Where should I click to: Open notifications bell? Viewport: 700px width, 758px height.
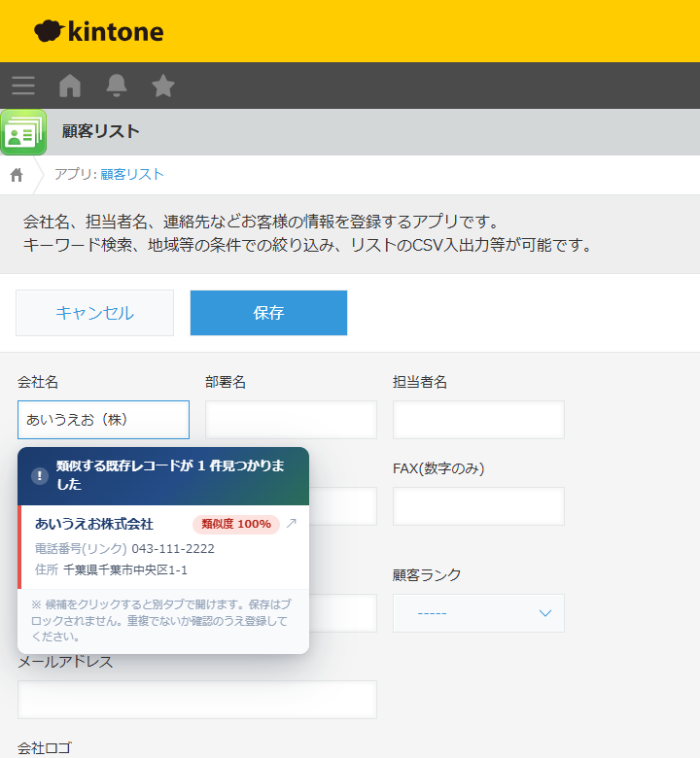coord(116,86)
